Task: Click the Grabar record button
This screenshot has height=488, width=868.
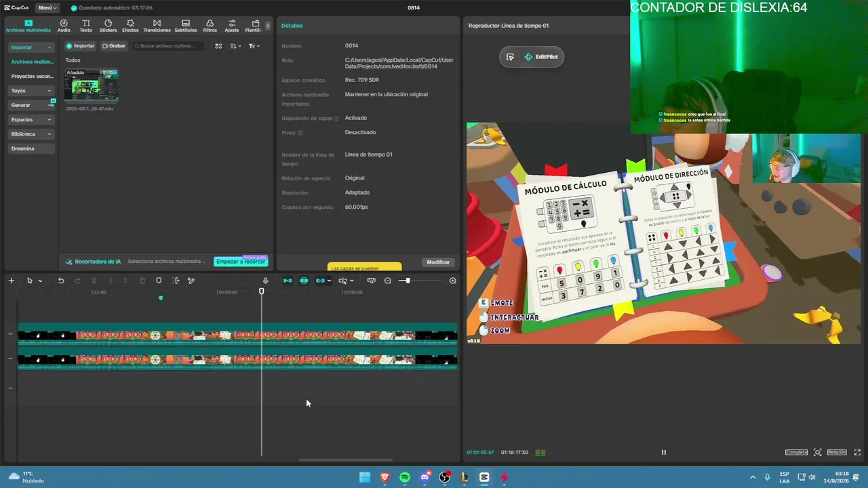Action: (x=114, y=46)
